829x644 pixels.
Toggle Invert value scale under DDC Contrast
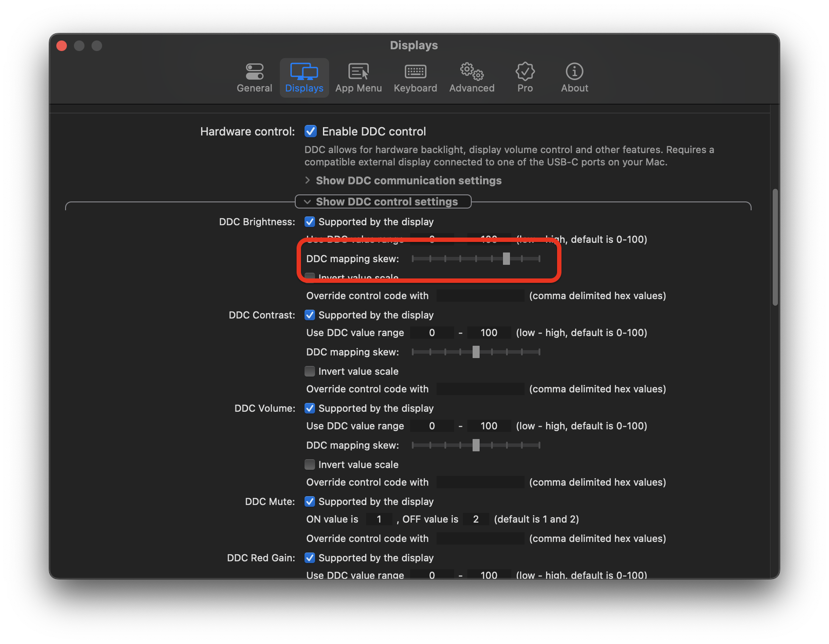point(310,371)
